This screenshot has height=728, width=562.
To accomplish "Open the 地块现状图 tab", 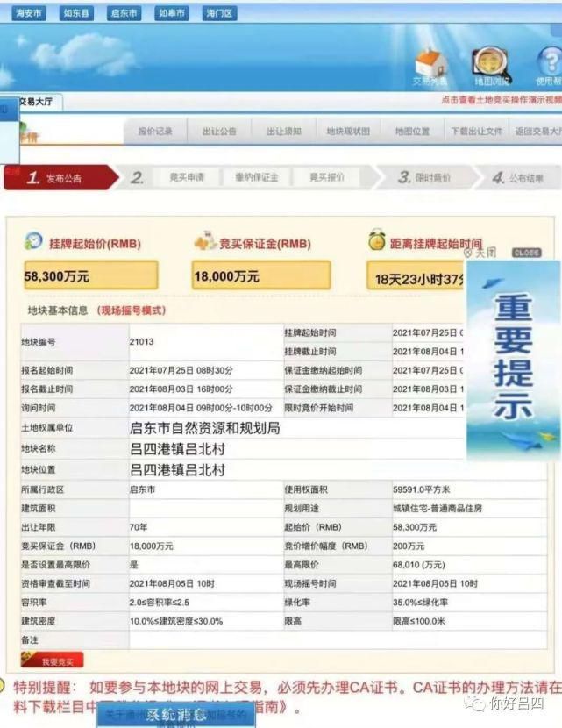I will click(x=348, y=132).
